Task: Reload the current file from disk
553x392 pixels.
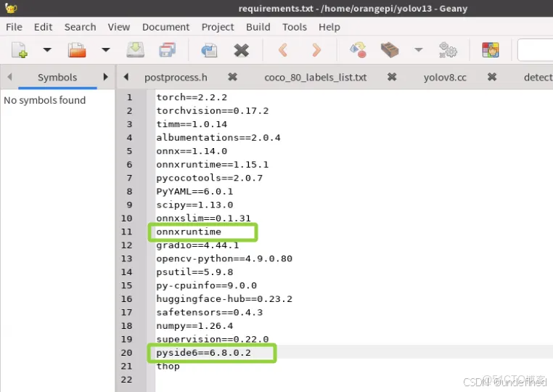Action: click(x=209, y=50)
